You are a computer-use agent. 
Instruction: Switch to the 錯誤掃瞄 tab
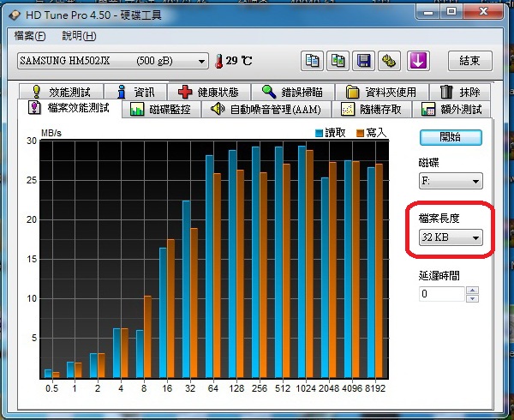tap(293, 92)
